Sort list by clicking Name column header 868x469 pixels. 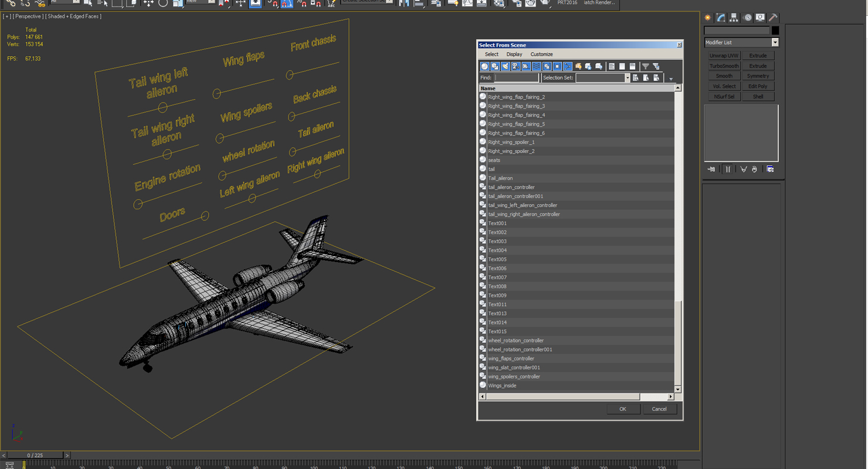tap(577, 88)
